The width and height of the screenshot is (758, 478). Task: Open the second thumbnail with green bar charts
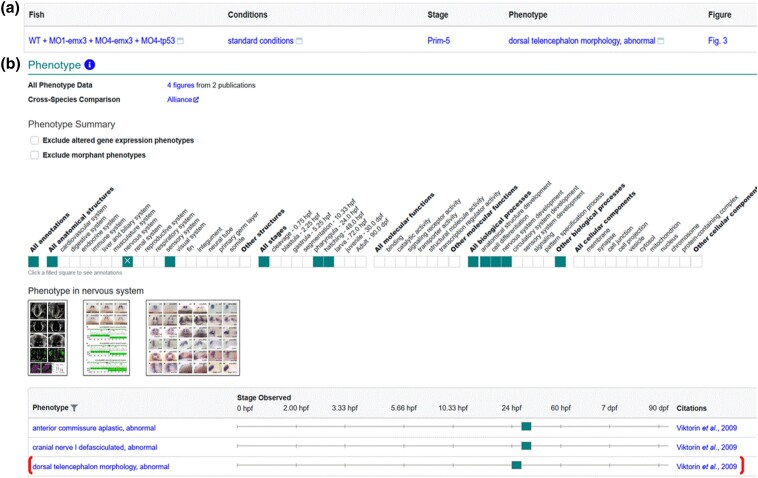click(106, 337)
